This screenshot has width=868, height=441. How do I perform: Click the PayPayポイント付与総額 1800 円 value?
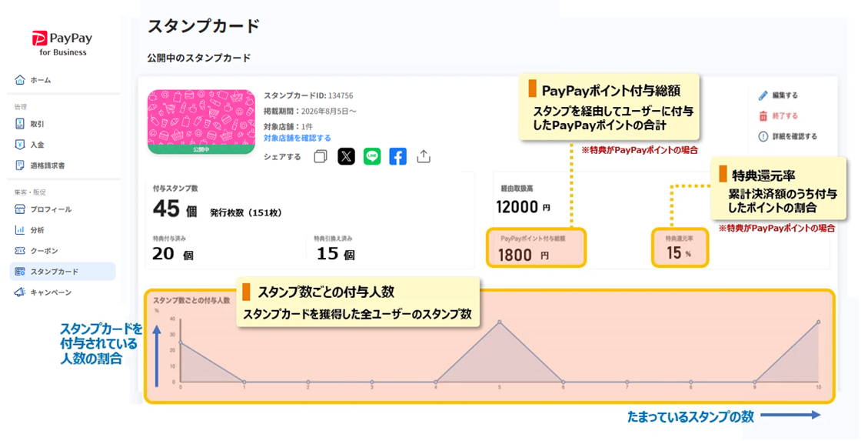[x=523, y=255]
